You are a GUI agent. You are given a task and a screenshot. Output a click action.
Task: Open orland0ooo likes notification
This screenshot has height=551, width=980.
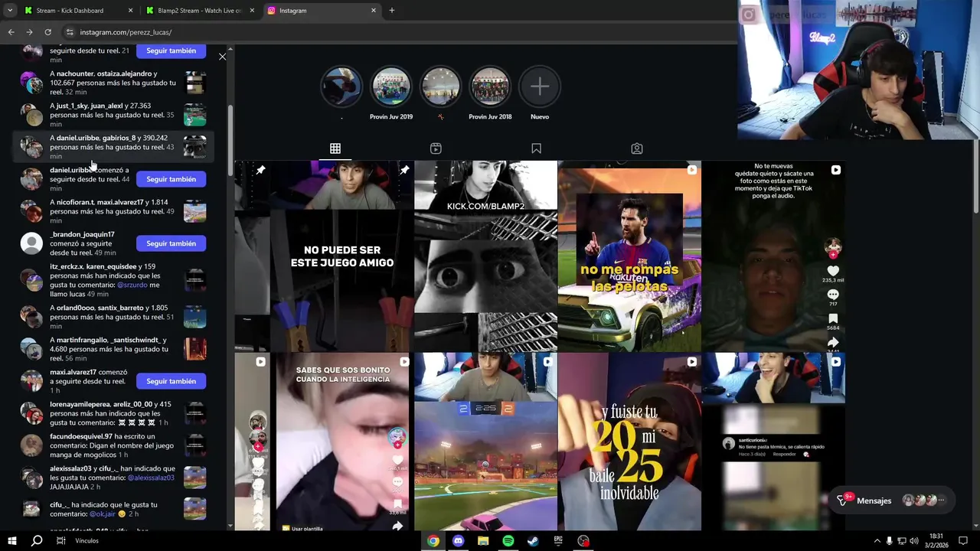tap(113, 317)
